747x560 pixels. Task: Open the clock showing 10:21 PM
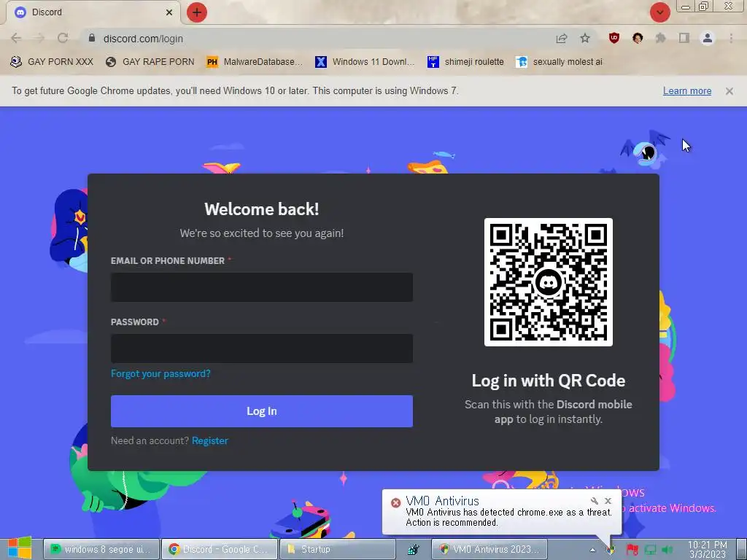(708, 550)
